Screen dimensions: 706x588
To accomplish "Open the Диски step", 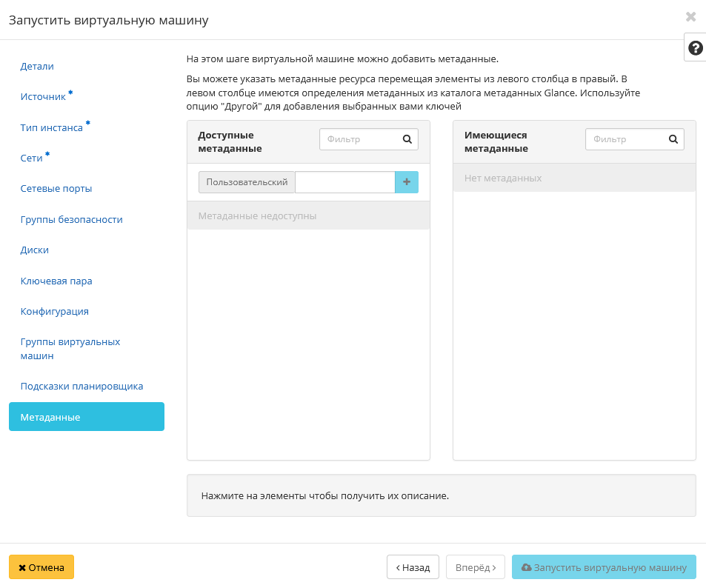I will (35, 250).
